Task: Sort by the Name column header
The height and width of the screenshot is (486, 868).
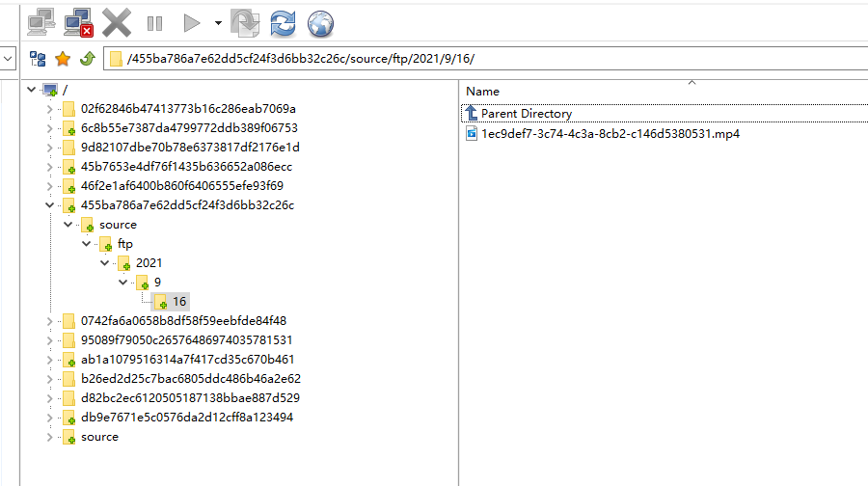Action: [483, 92]
